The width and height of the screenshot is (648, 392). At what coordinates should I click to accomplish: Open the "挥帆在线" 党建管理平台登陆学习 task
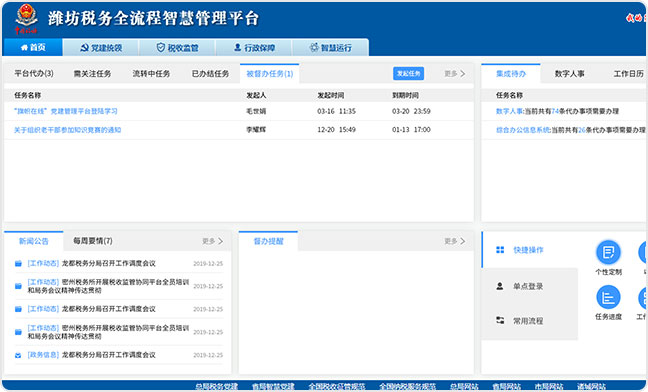coord(66,111)
